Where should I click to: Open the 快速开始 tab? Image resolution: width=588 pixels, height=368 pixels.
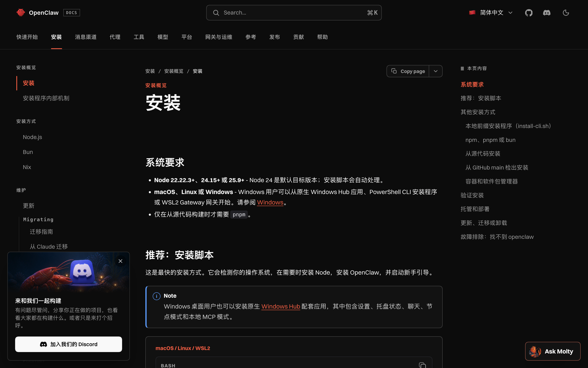(27, 37)
